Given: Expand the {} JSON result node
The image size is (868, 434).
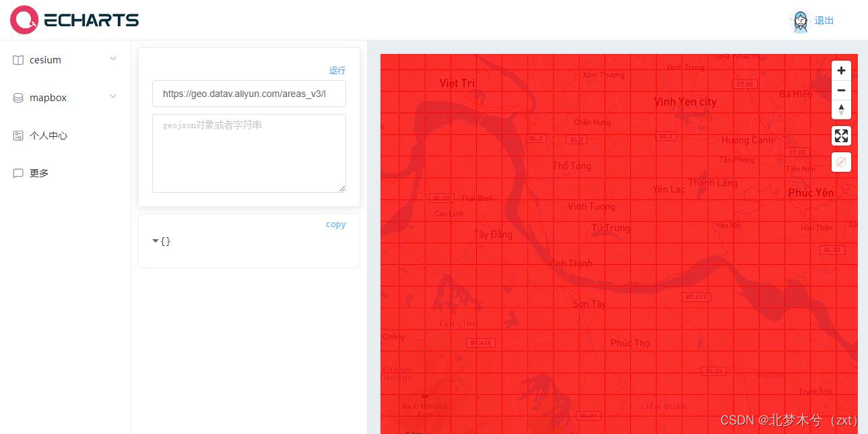Looking at the screenshot, I should [x=156, y=241].
